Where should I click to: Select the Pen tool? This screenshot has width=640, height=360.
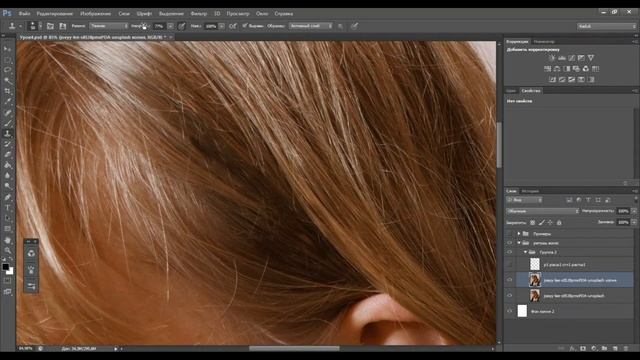tap(7, 197)
